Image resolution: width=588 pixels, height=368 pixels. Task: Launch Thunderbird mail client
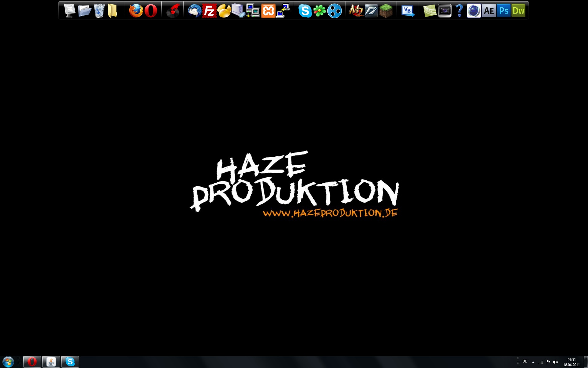coord(194,11)
